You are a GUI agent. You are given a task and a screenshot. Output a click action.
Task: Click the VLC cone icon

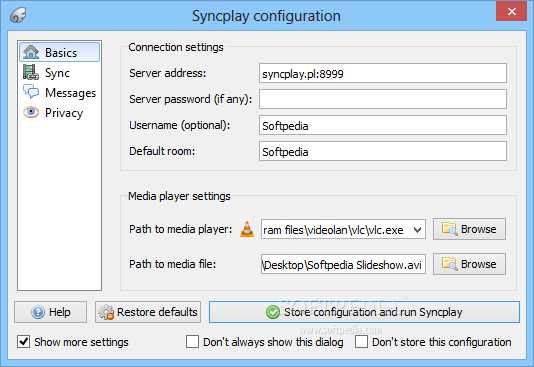[x=247, y=229]
